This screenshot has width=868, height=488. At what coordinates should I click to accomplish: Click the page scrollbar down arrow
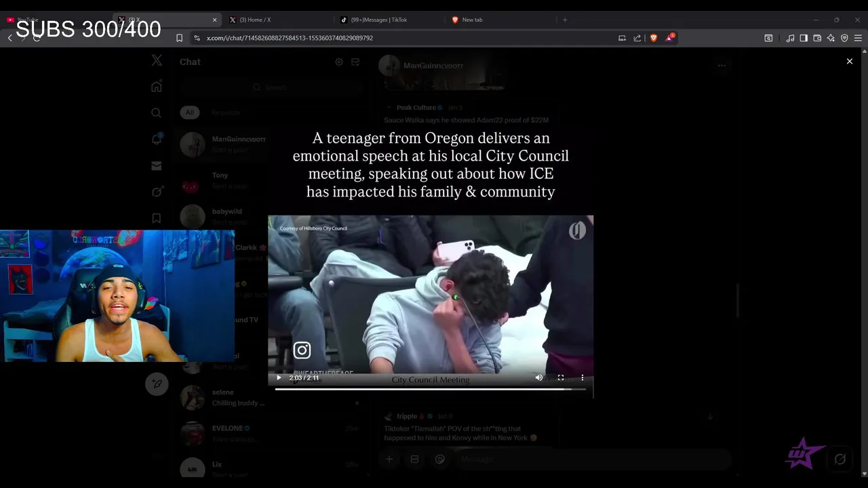click(864, 474)
